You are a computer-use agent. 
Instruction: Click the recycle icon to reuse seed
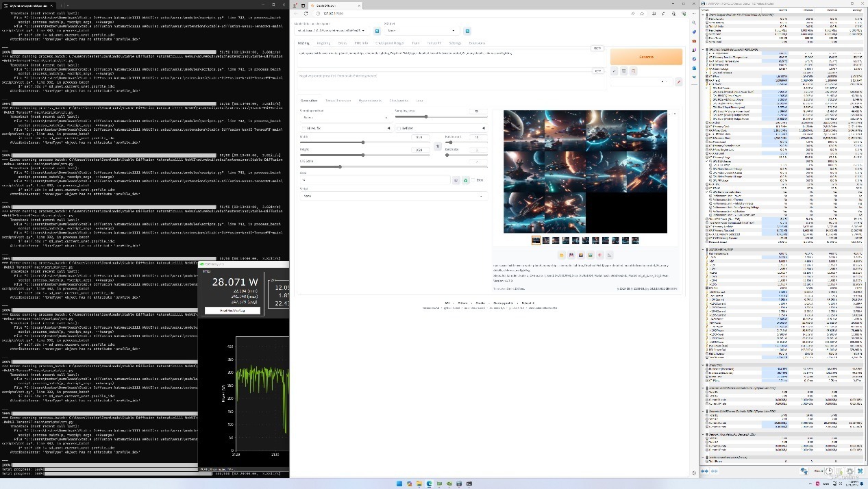tap(465, 180)
